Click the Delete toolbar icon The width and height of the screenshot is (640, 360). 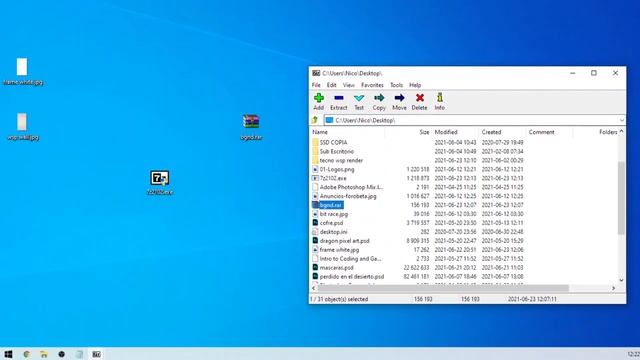tap(419, 102)
